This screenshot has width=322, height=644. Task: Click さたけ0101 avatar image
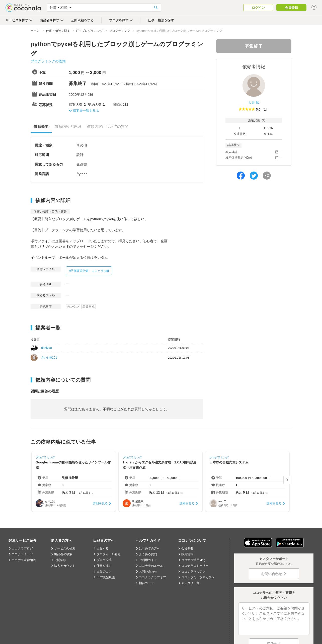click(34, 358)
